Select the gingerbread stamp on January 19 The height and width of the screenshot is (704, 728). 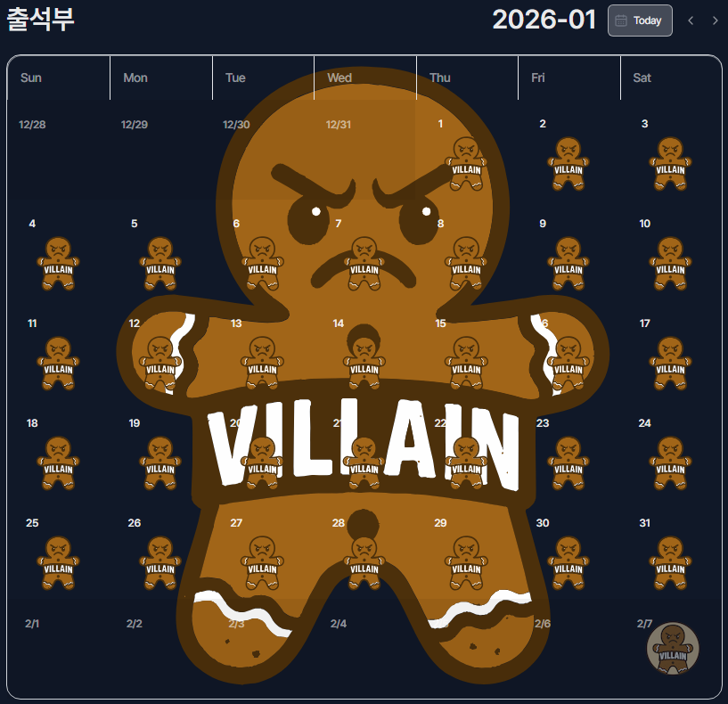click(x=160, y=463)
